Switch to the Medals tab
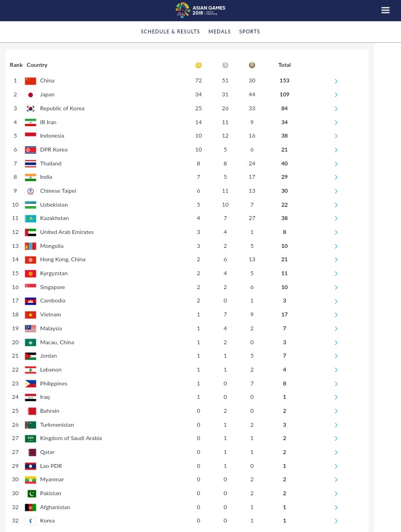 (x=219, y=32)
